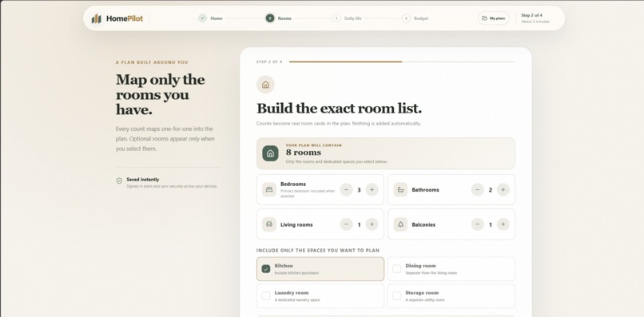
Task: Click 'Build the exact room list.' heading
Action: (x=339, y=109)
